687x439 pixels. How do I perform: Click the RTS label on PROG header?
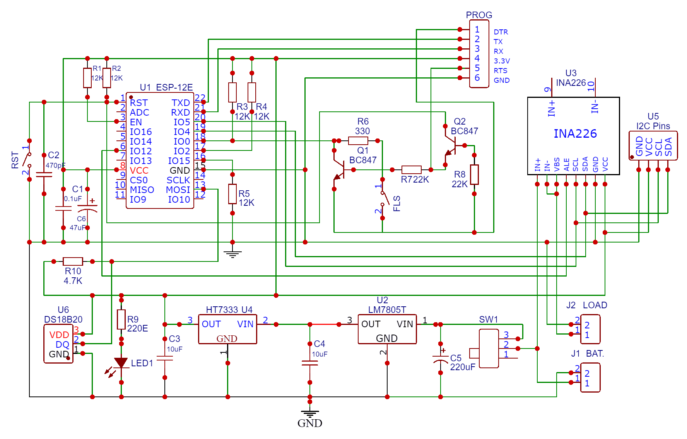(500, 71)
